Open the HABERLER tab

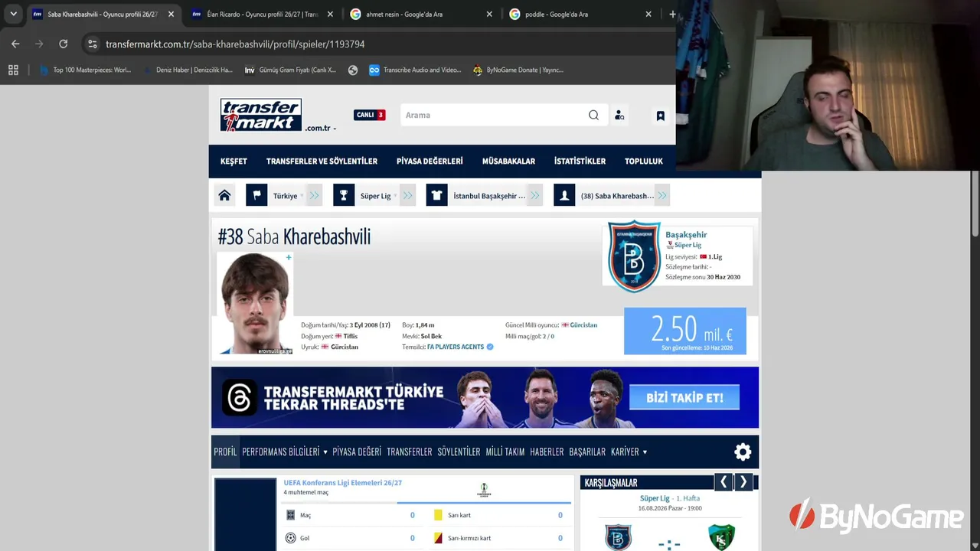pos(547,452)
